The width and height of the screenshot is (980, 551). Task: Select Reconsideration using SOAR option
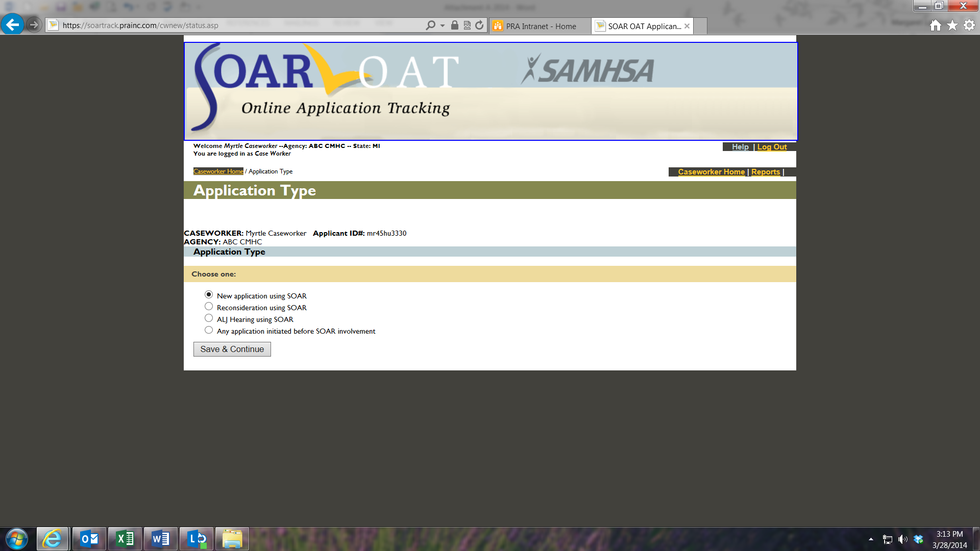tap(209, 306)
